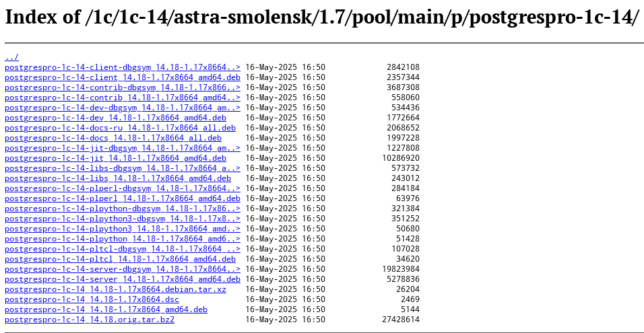The image size is (644, 333).
Task: Download postgrespro-1c-14-server-dbgsym package
Action: pyautogui.click(x=123, y=269)
